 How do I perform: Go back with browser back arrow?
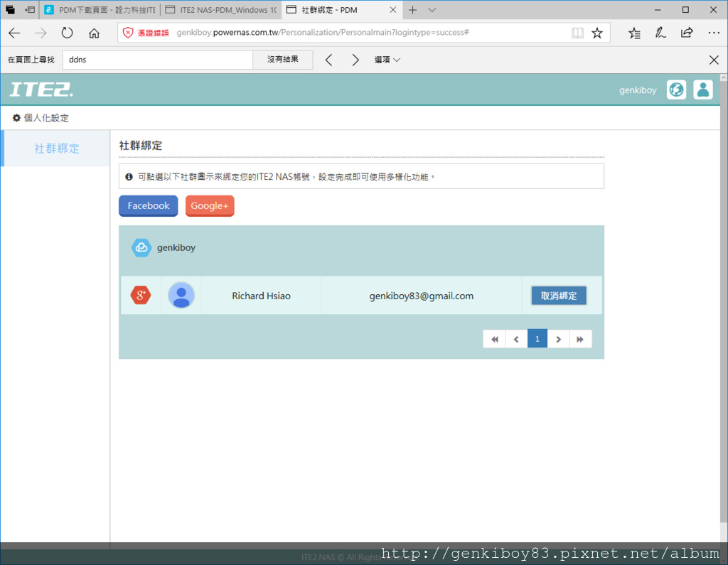[14, 33]
